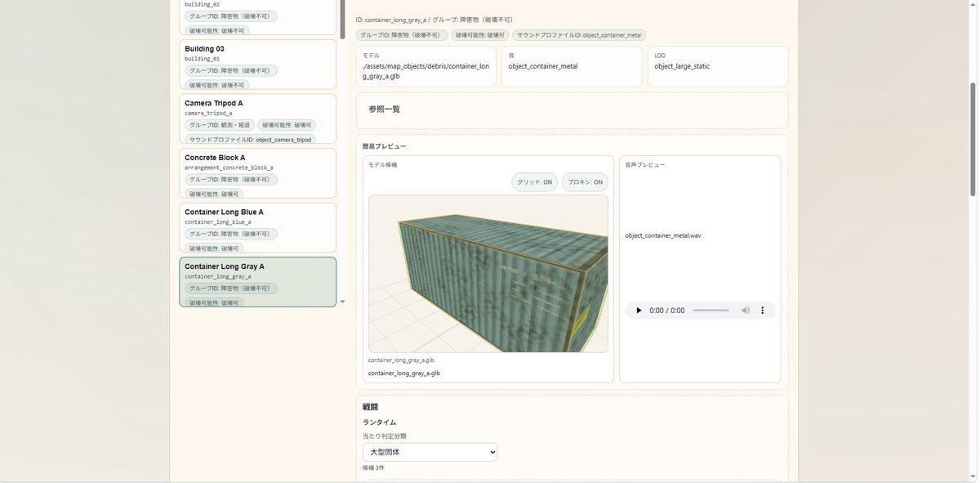Open the 当たり判定分類 dropdown

click(x=430, y=452)
